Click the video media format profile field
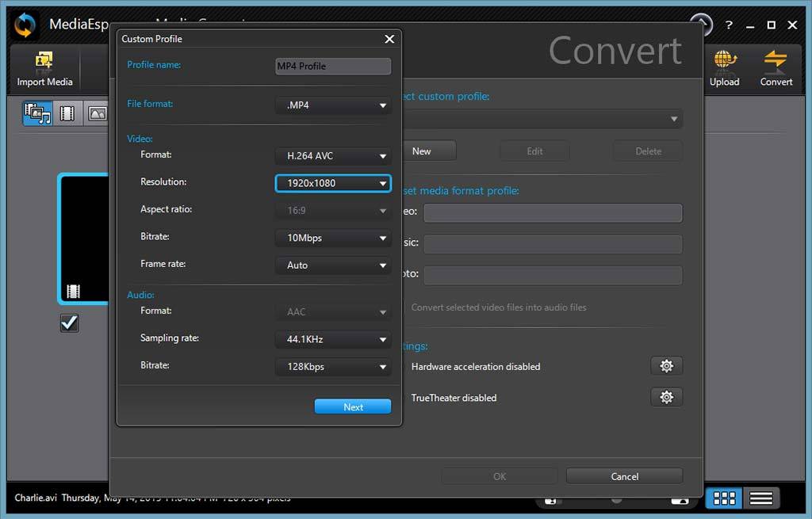The image size is (812, 519). coord(553,212)
